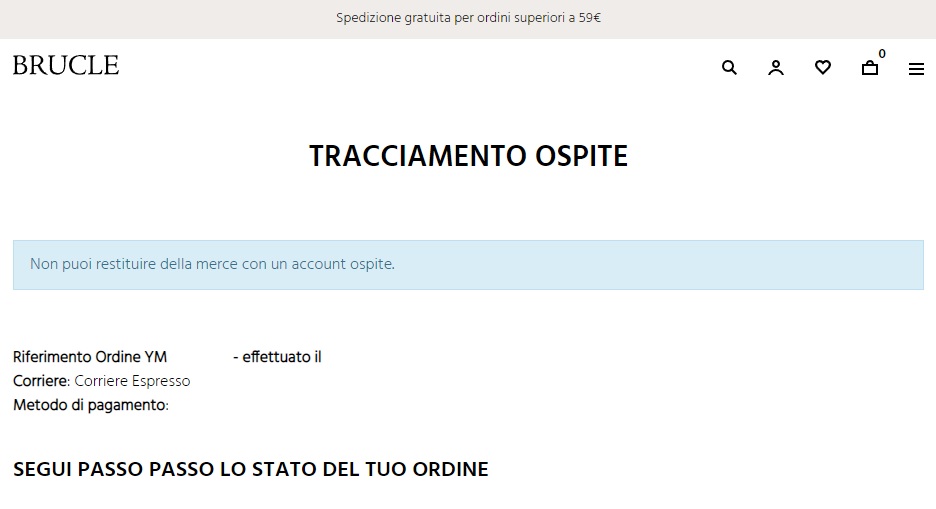Click the YM order reference code

click(156, 357)
